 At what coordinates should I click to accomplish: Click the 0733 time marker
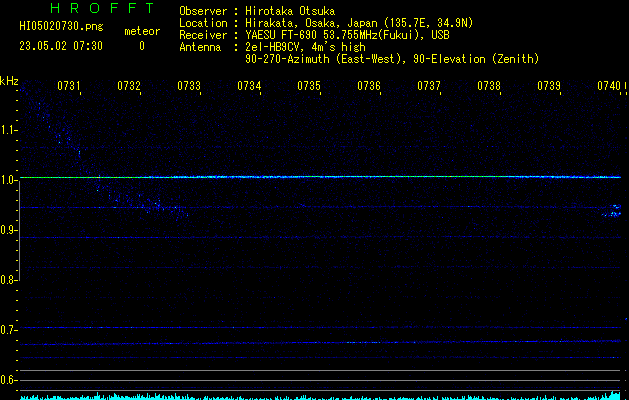click(x=189, y=86)
